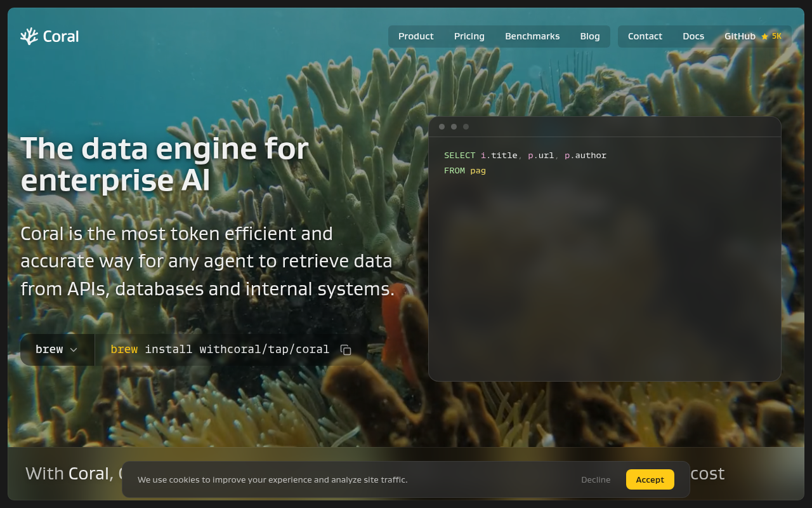Click the 5K star count
Viewport: 812px width, 508px height.
click(x=776, y=36)
